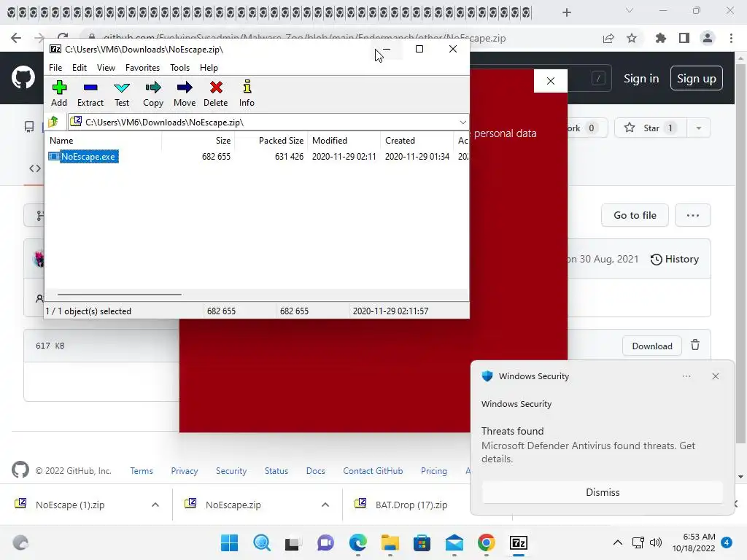Open GitHub Status footer link
Viewport: 747px width, 560px height.
click(x=276, y=471)
